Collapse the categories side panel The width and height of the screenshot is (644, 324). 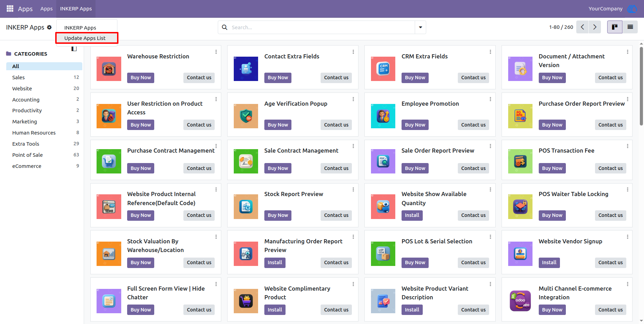[x=74, y=48]
